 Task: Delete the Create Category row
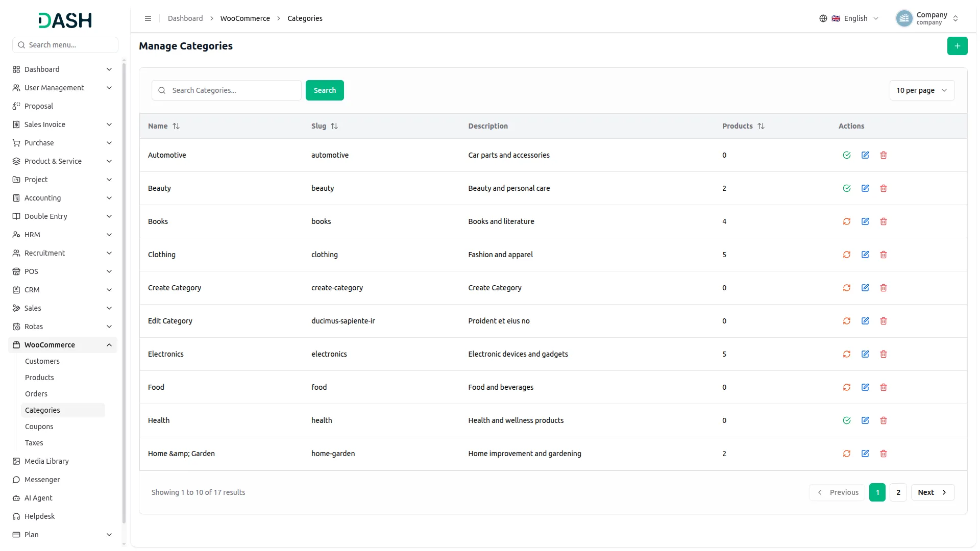click(884, 288)
